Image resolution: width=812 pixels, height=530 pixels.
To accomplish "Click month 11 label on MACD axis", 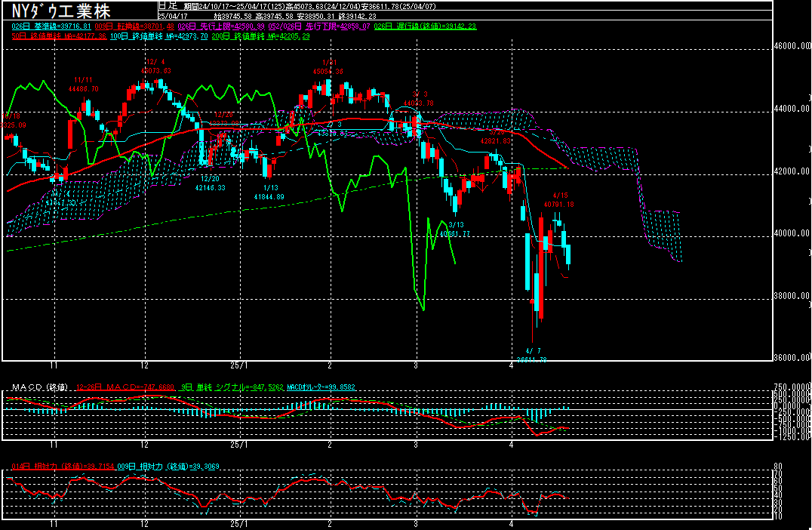I will (x=54, y=445).
